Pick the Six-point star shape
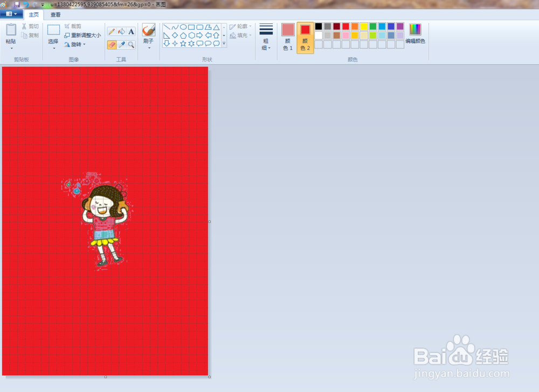 191,44
